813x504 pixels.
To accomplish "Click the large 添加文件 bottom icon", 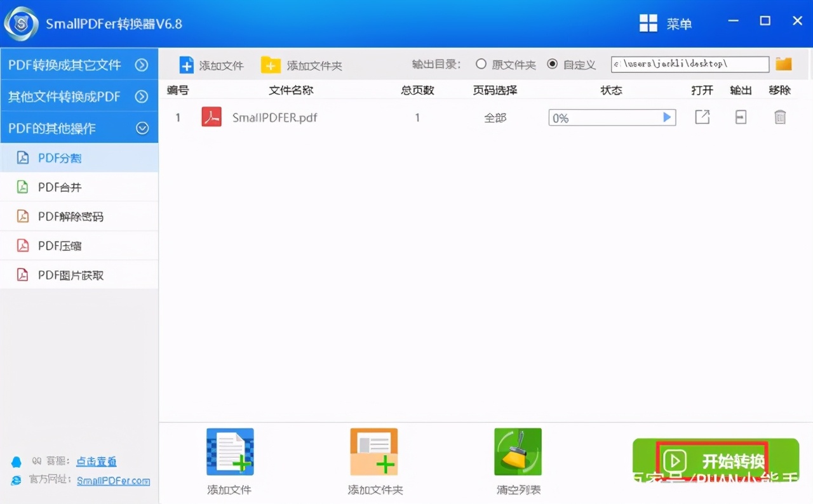I will (x=230, y=452).
